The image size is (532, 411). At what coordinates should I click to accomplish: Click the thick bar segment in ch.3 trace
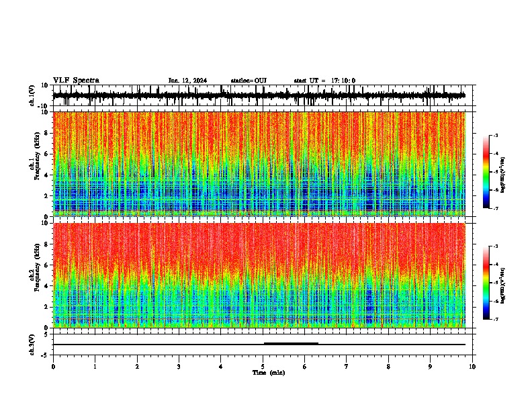291,344
